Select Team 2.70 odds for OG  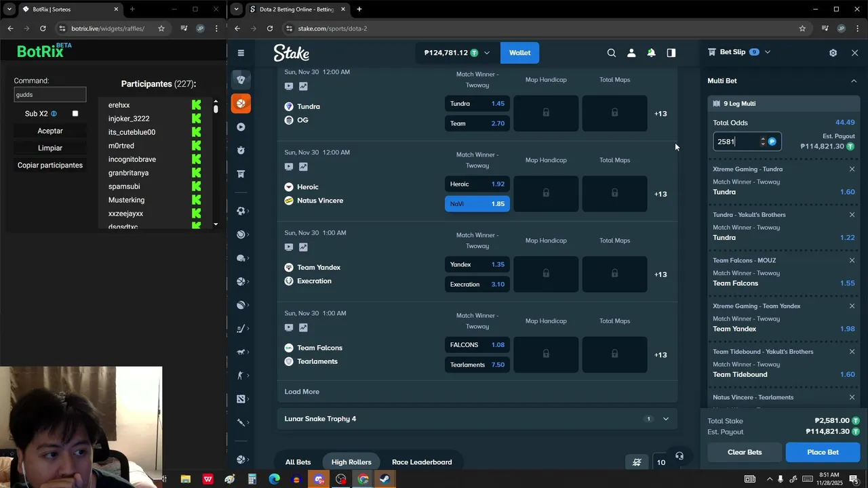coord(477,123)
